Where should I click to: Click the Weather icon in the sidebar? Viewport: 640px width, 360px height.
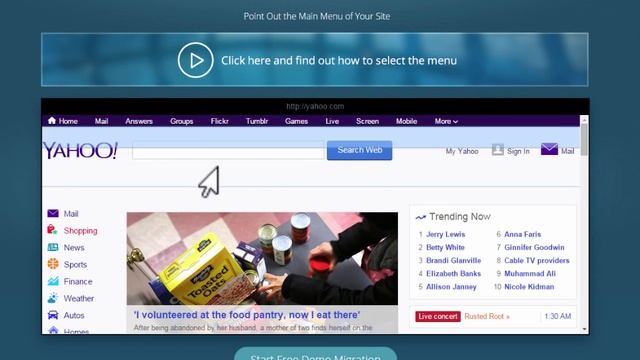point(53,298)
